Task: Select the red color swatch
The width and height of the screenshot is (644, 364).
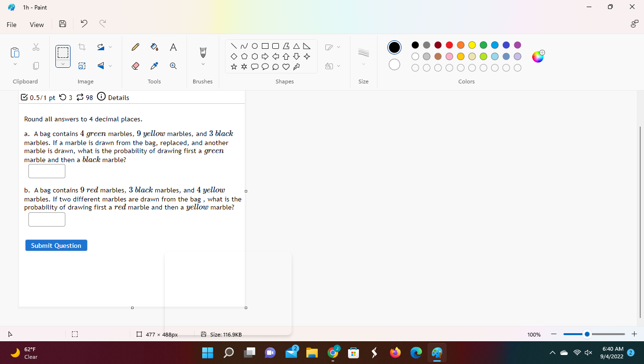Action: [449, 45]
